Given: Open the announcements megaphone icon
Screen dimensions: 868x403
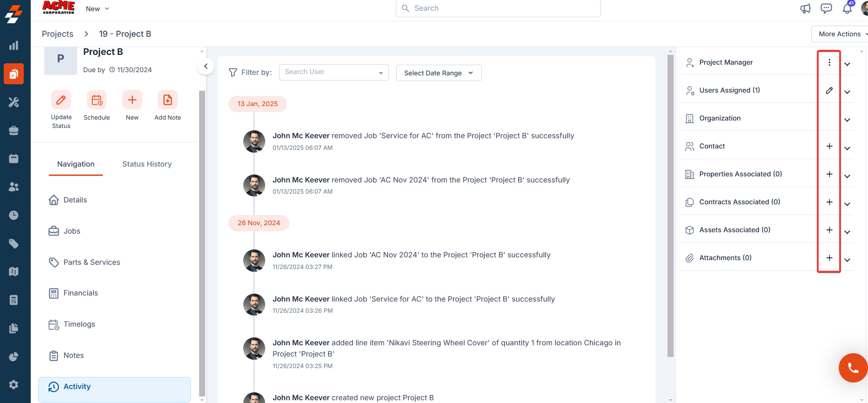Looking at the screenshot, I should (x=805, y=8).
